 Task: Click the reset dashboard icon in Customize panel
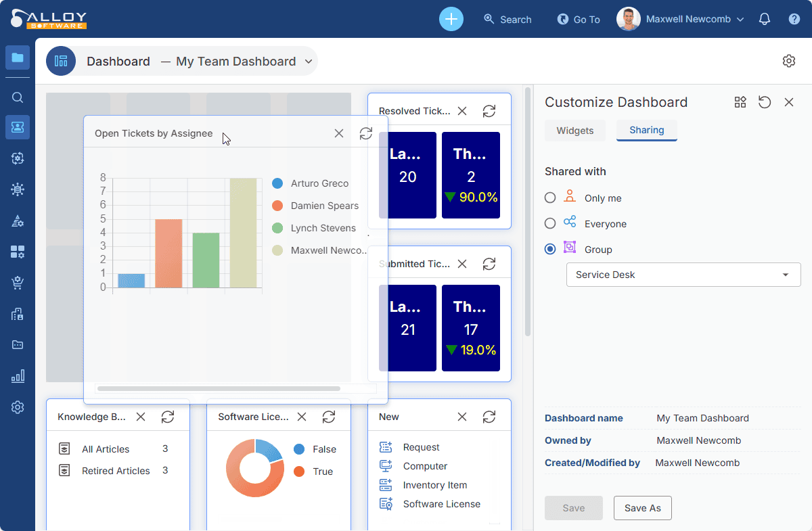[x=765, y=102]
